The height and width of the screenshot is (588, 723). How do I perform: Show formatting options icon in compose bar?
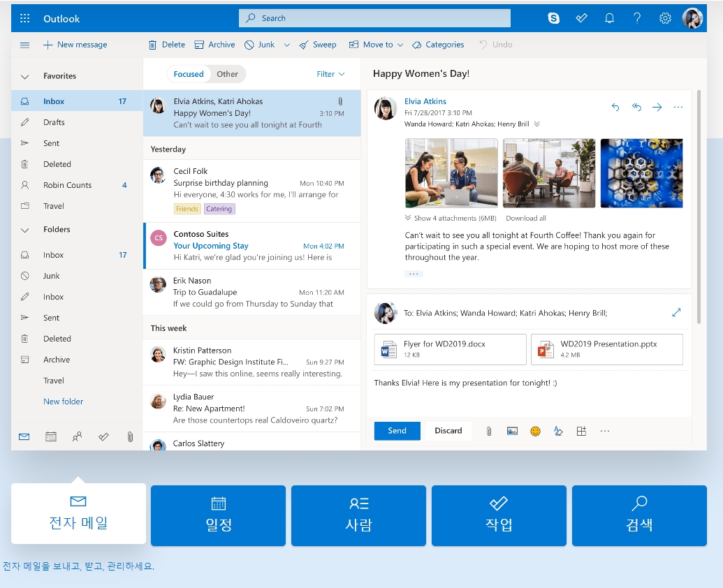pyautogui.click(x=558, y=431)
